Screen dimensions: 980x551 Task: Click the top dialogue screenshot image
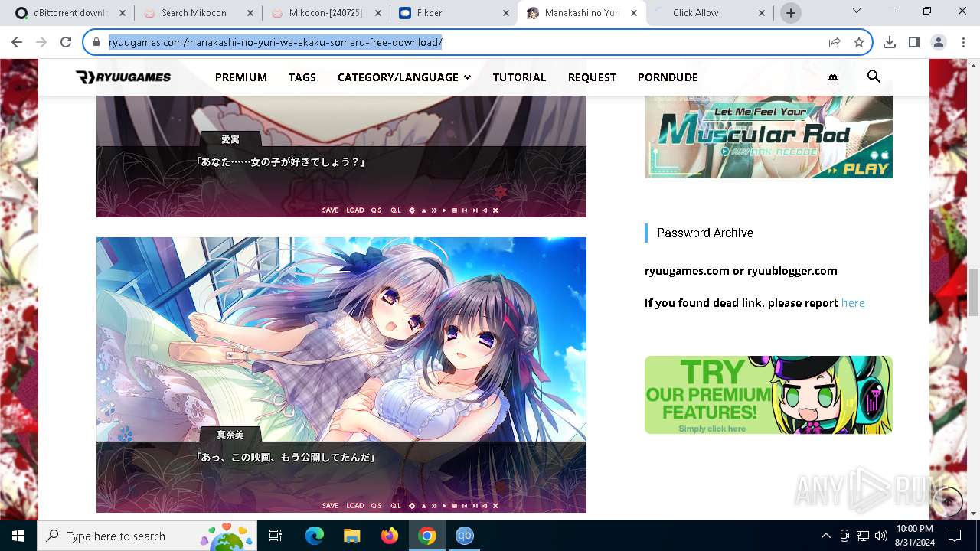pyautogui.click(x=341, y=156)
